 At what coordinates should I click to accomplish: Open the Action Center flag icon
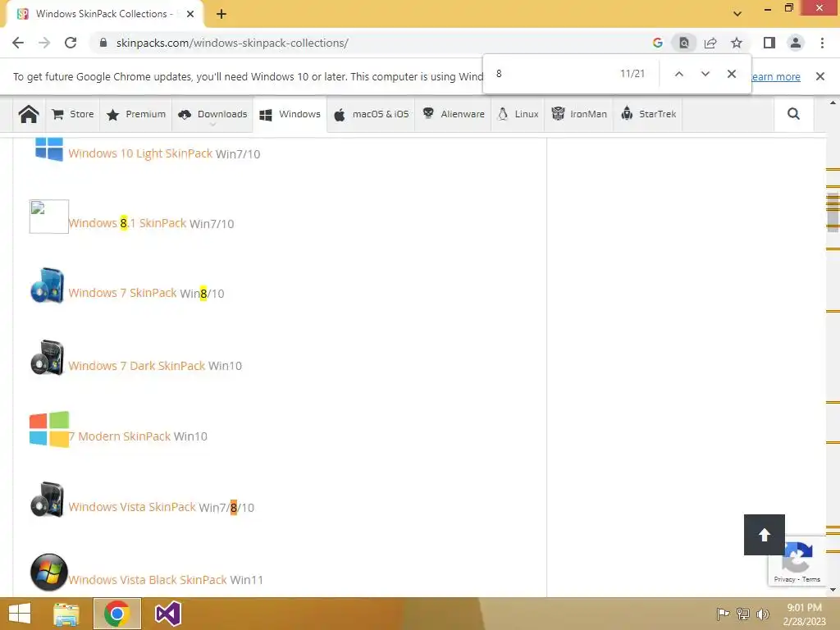click(723, 614)
